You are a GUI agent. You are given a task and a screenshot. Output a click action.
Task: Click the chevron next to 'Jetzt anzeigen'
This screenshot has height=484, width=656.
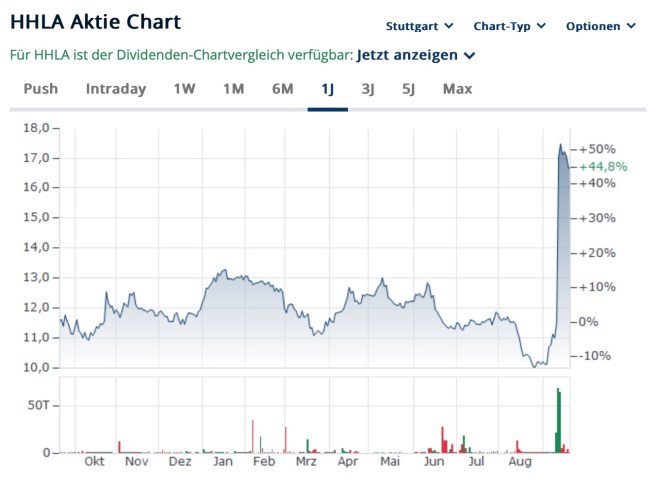tap(470, 55)
